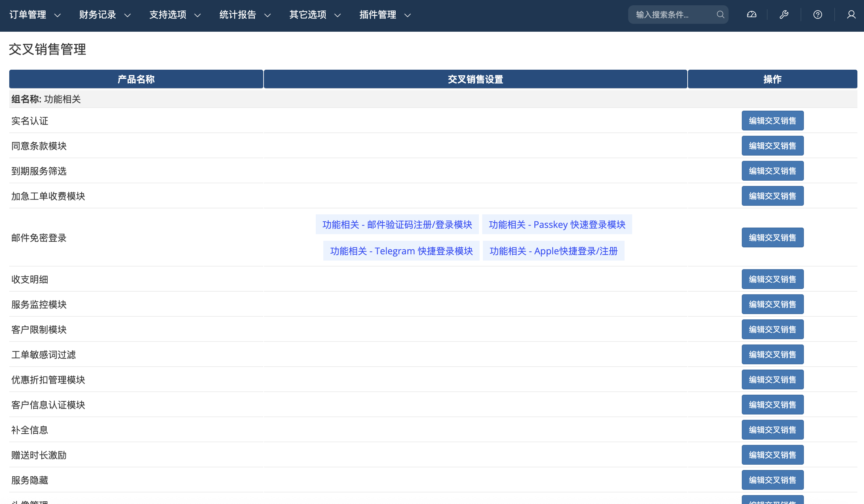
Task: Open the 邮件验证码注册/登录模块 link
Action: [397, 225]
